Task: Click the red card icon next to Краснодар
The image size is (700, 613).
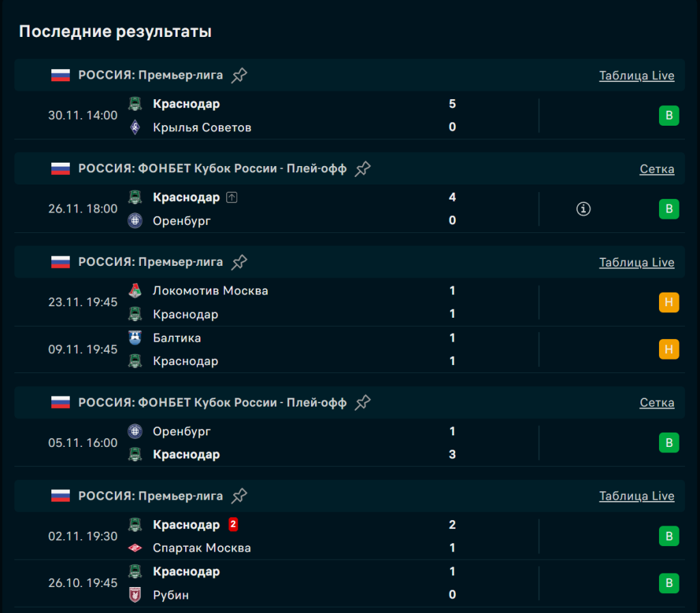Action: (233, 525)
